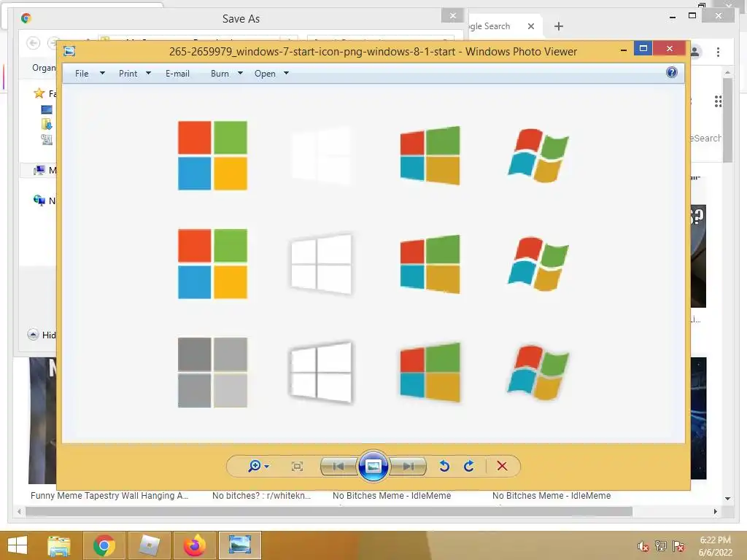Open Funny Meme Tapestry Wall Hanging result

tap(109, 495)
